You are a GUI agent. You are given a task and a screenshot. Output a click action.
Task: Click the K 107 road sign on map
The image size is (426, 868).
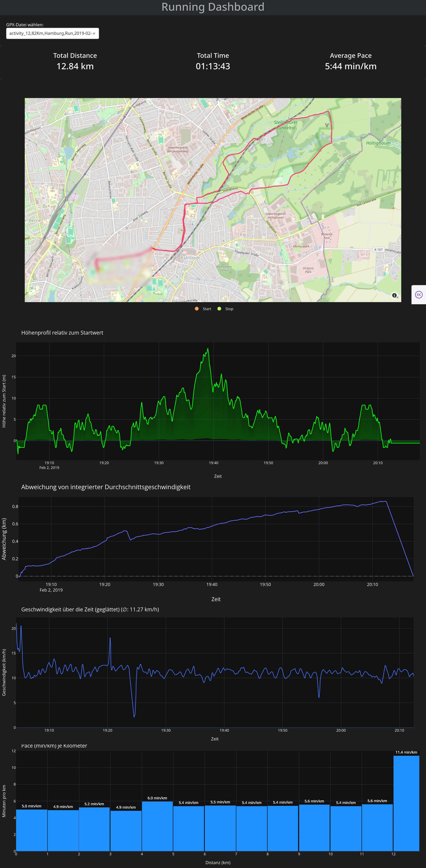point(379,250)
